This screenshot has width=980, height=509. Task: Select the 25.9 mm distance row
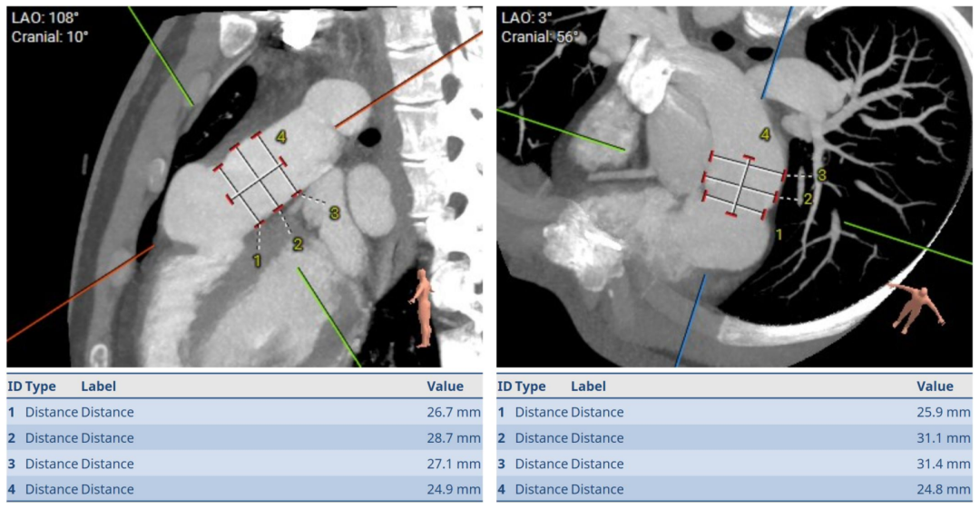coord(734,412)
